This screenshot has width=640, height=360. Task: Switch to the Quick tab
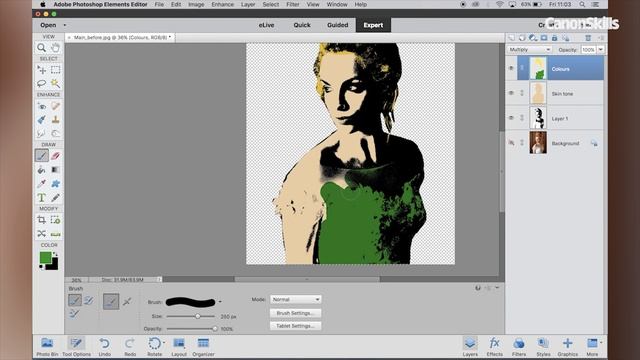[302, 25]
